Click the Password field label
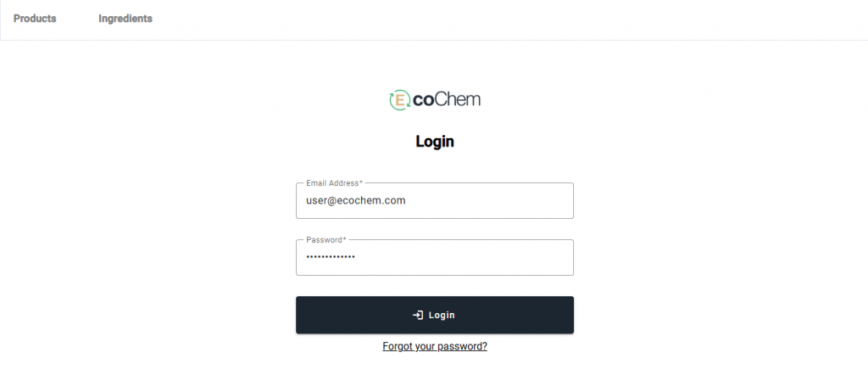This screenshot has width=868, height=386. 325,240
